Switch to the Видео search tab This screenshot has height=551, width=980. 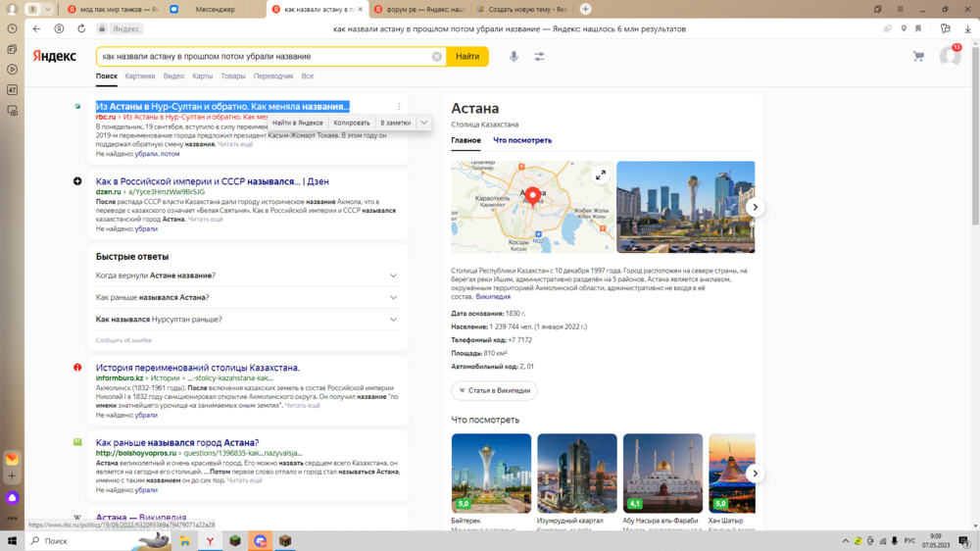(173, 76)
